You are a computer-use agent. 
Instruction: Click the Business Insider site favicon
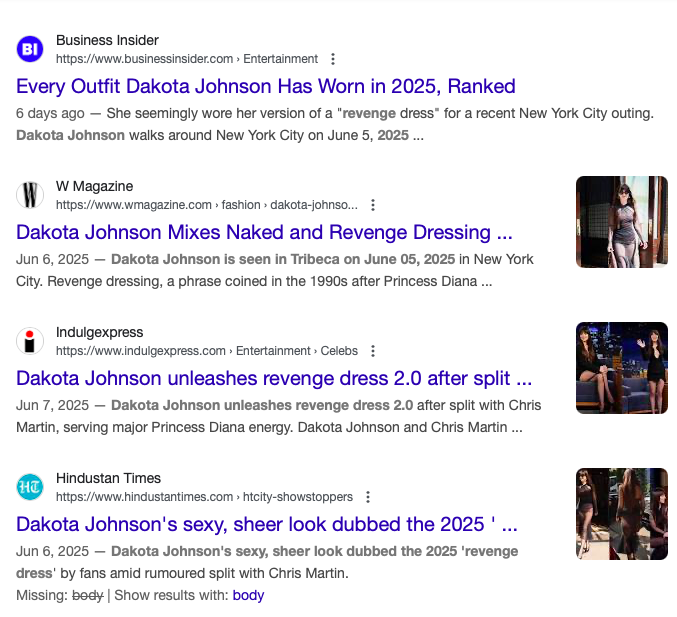click(30, 49)
